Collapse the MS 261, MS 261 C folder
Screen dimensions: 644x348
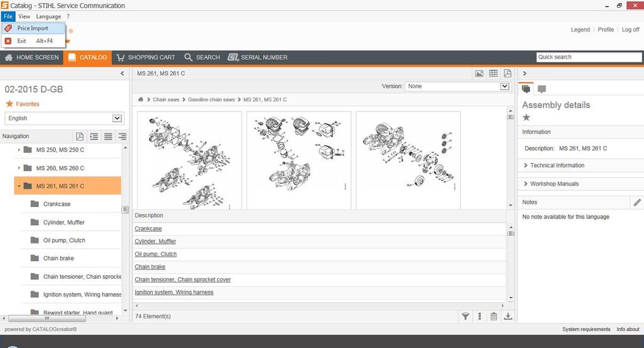19,186
